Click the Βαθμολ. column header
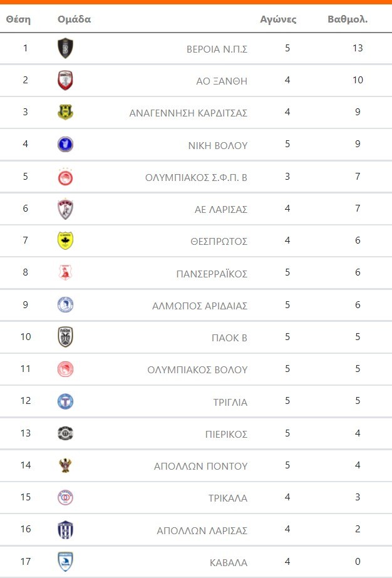Viewport: 392px width, 578px height. (348, 19)
